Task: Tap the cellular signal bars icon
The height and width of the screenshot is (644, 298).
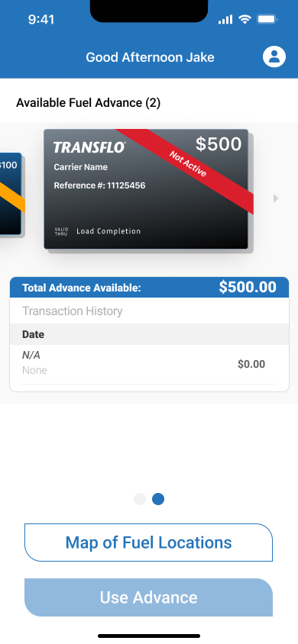Action: [225, 19]
